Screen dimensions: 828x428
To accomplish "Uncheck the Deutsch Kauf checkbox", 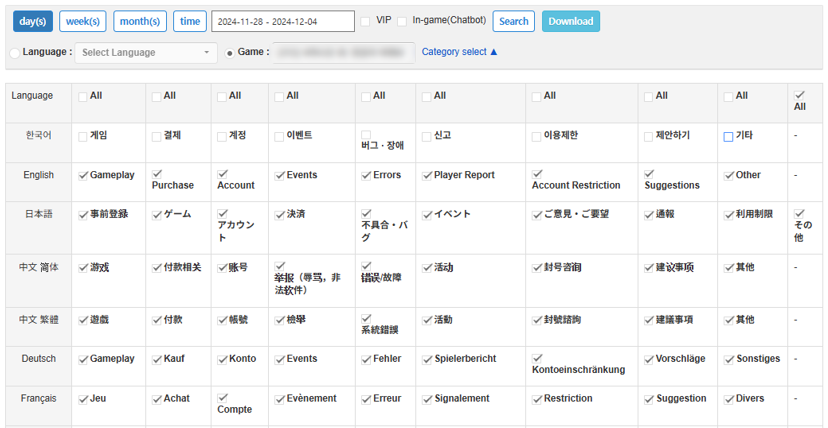I will point(157,360).
